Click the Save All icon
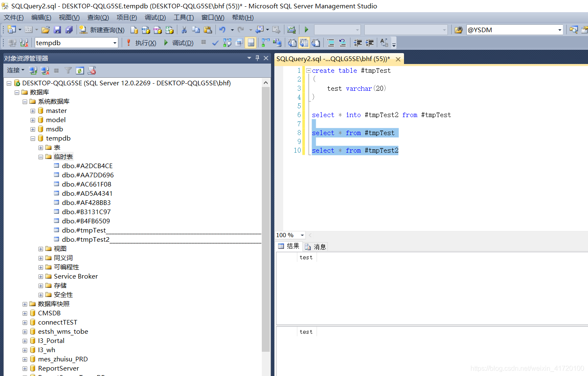This screenshot has height=376, width=588. (69, 30)
